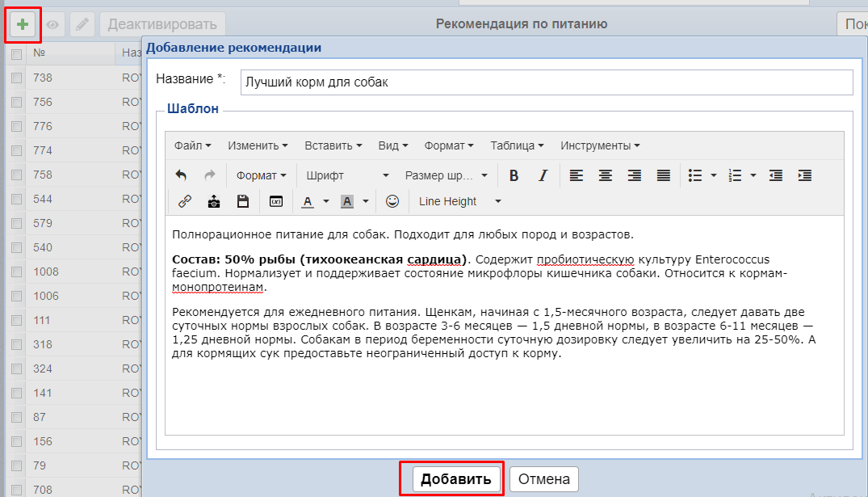The height and width of the screenshot is (497, 868).
Task: Click the undo arrow in editor
Action: tap(181, 175)
